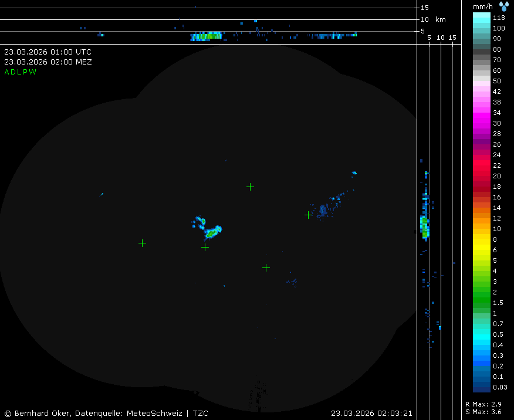Pick the magenta 30 mm/h legend swatch
514x420 pixels.
[x=482, y=123]
